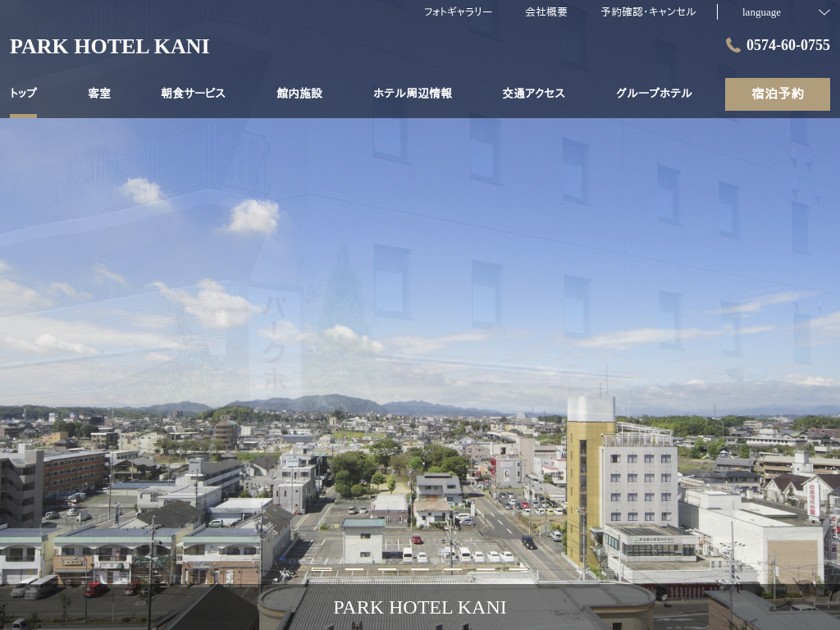Call number 0574-60-0755 link
Screen dimensions: 840x630
pos(788,45)
